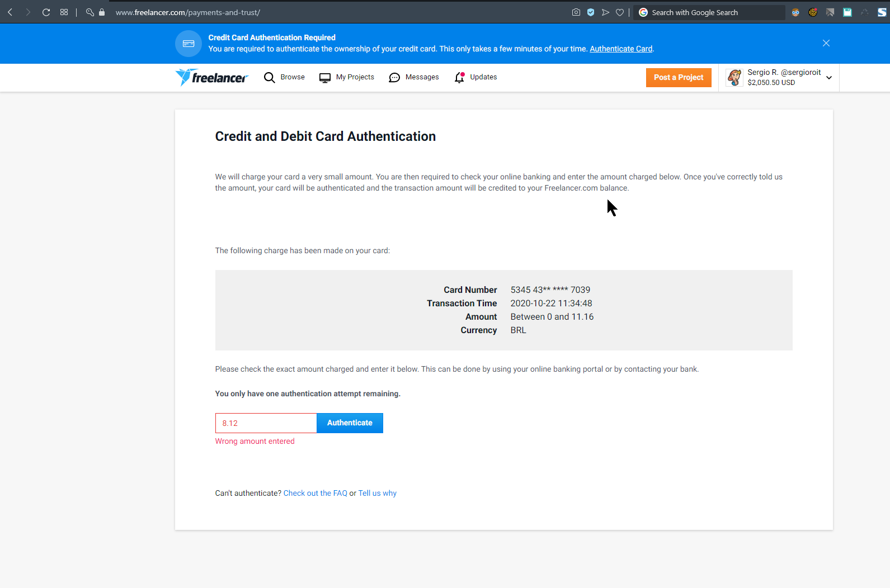
Task: Click the Authenticate button
Action: [350, 423]
